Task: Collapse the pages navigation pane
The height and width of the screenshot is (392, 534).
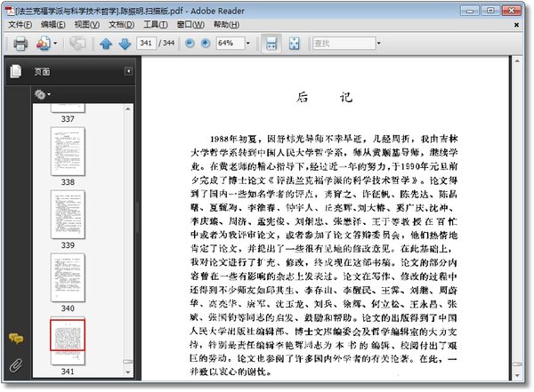Action: 128,71
